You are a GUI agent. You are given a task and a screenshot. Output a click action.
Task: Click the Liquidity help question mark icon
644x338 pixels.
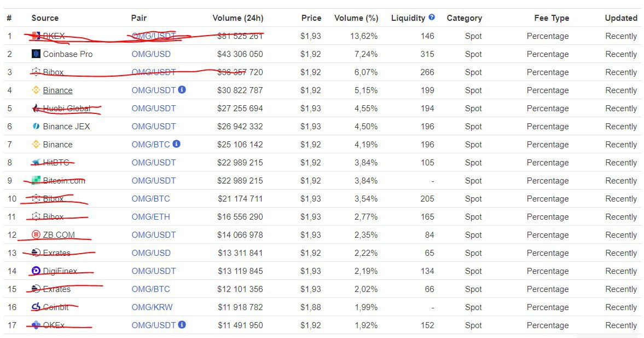pyautogui.click(x=432, y=18)
